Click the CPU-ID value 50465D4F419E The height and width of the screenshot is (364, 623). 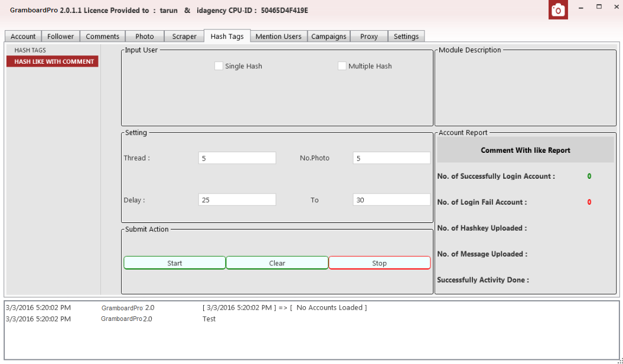tap(285, 10)
